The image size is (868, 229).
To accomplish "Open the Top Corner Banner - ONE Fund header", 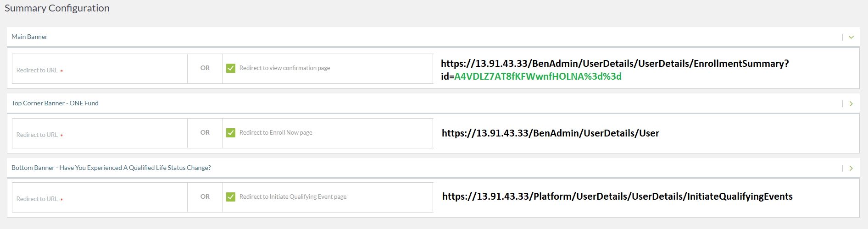I will coord(55,103).
